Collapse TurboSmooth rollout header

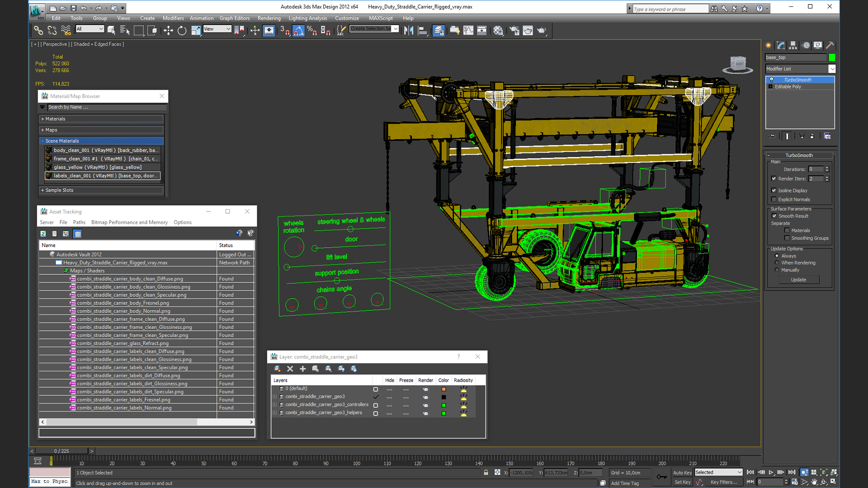click(799, 155)
